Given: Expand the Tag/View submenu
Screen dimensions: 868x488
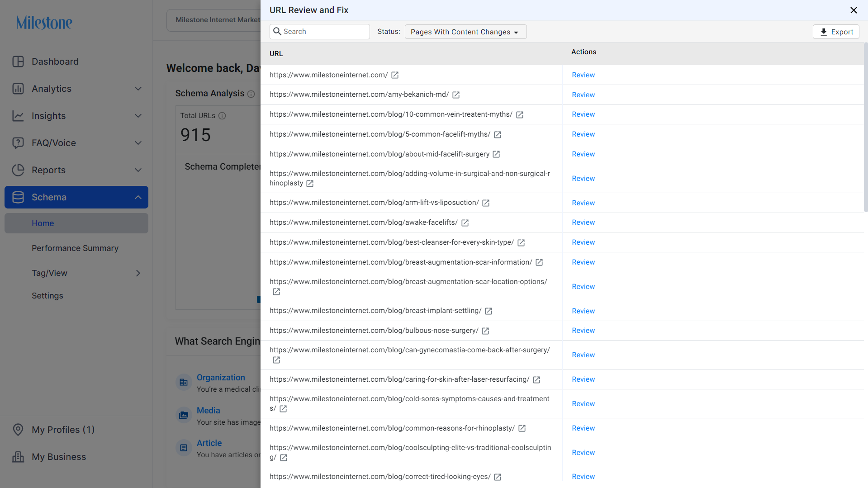Looking at the screenshot, I should (x=138, y=273).
